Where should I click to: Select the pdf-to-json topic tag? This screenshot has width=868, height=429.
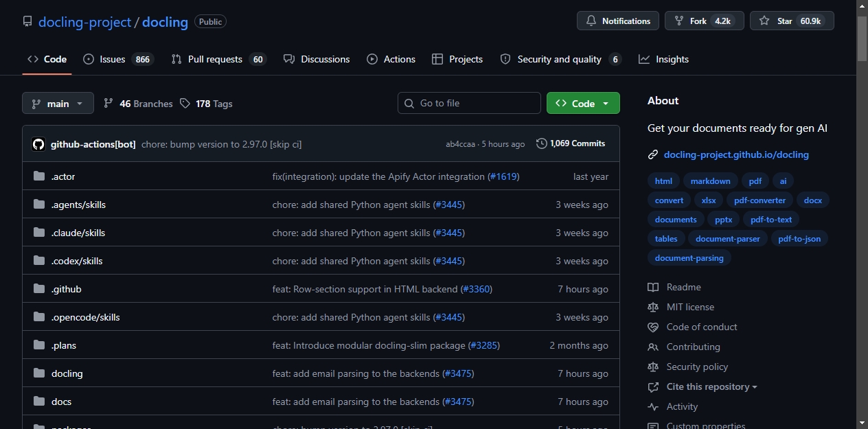[x=800, y=239]
